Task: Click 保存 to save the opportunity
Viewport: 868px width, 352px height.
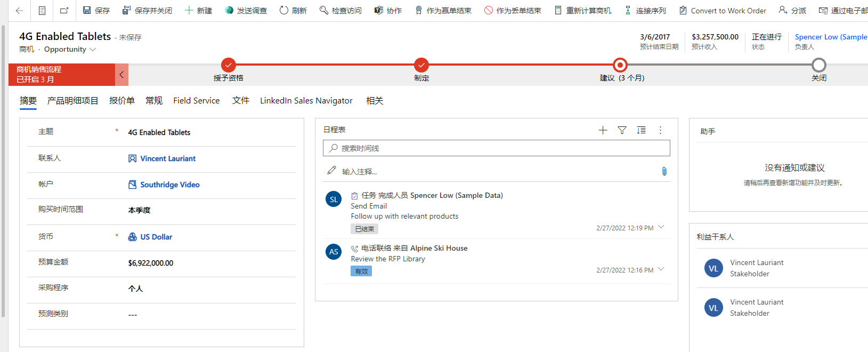Action: (96, 10)
